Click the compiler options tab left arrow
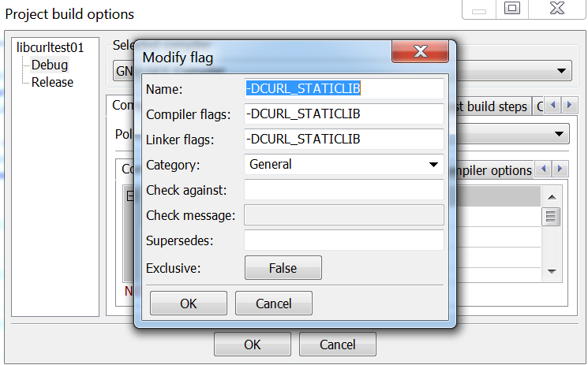Screen dimensions: 588x365 [x=543, y=169]
